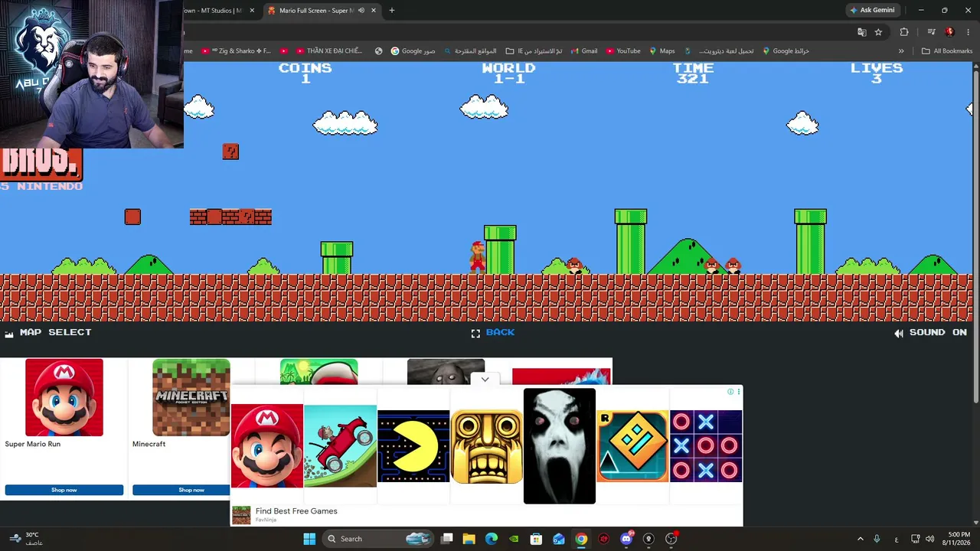Click Shop now under Super Mario Run

click(64, 490)
